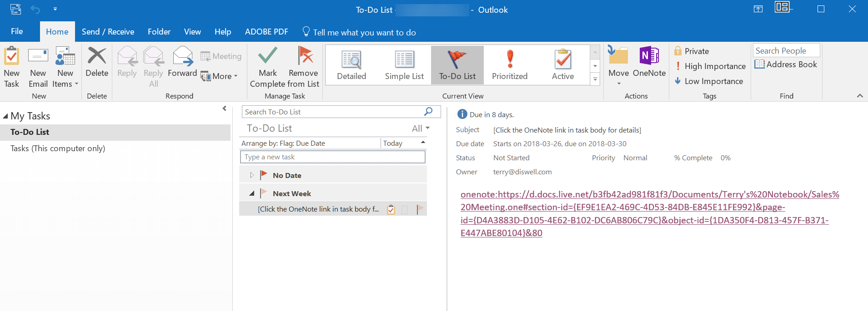Image resolution: width=868 pixels, height=311 pixels.
Task: Click the Reply All icon
Action: [x=154, y=57]
